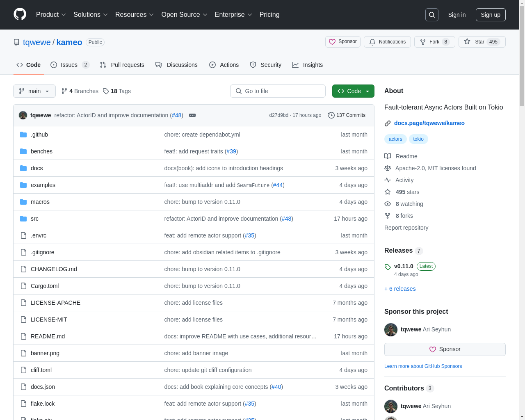Open the LICENSE-MIT file name
Viewport: 525px width, 420px height.
(x=49, y=320)
